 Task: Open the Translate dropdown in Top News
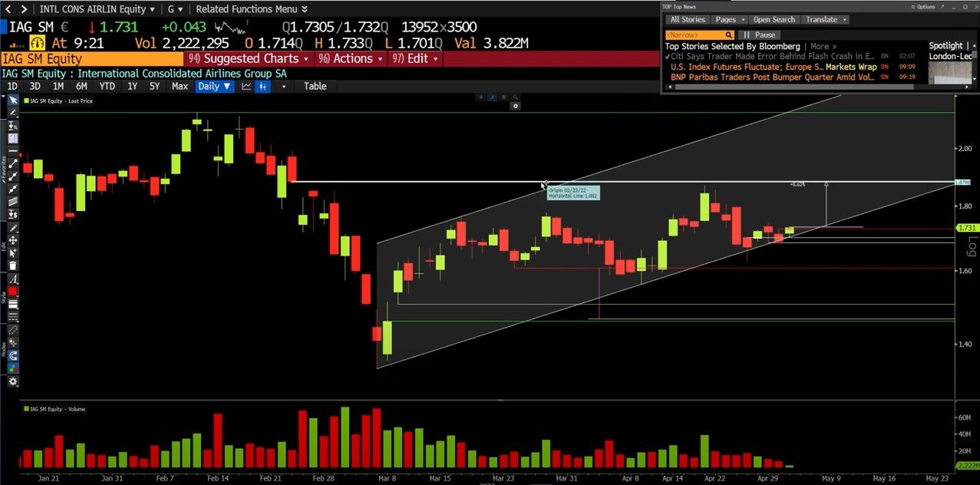click(825, 20)
